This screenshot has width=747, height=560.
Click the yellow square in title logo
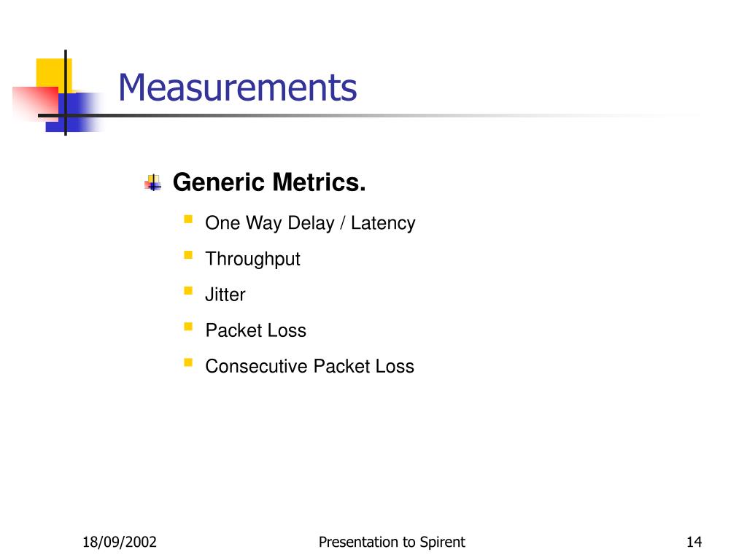pyautogui.click(x=54, y=73)
